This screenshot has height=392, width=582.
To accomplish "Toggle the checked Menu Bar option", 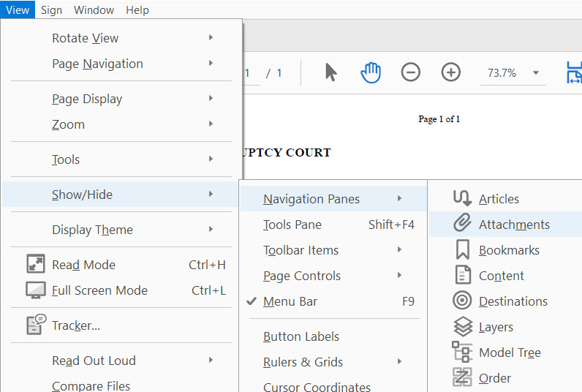I will 333,301.
